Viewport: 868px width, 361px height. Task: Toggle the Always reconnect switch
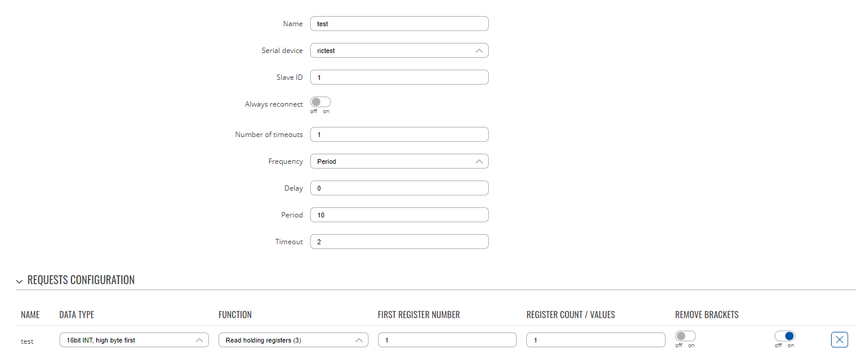pos(320,102)
